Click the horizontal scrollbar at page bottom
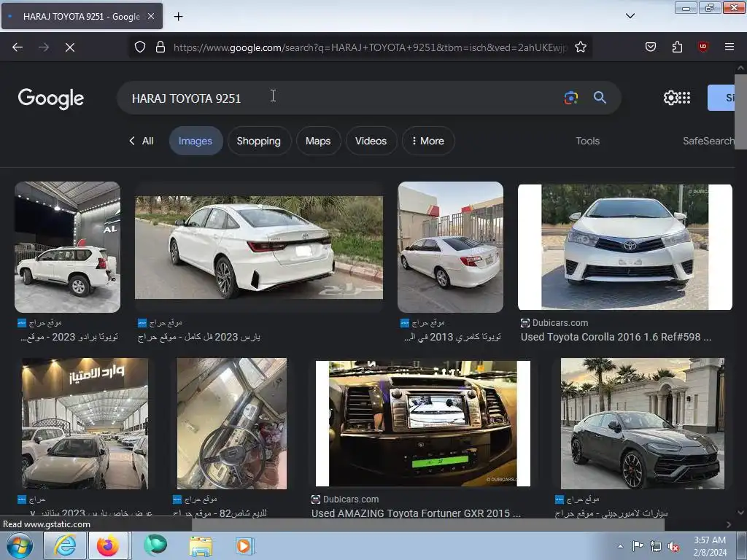Viewport: 747px width, 560px height. 427,524
